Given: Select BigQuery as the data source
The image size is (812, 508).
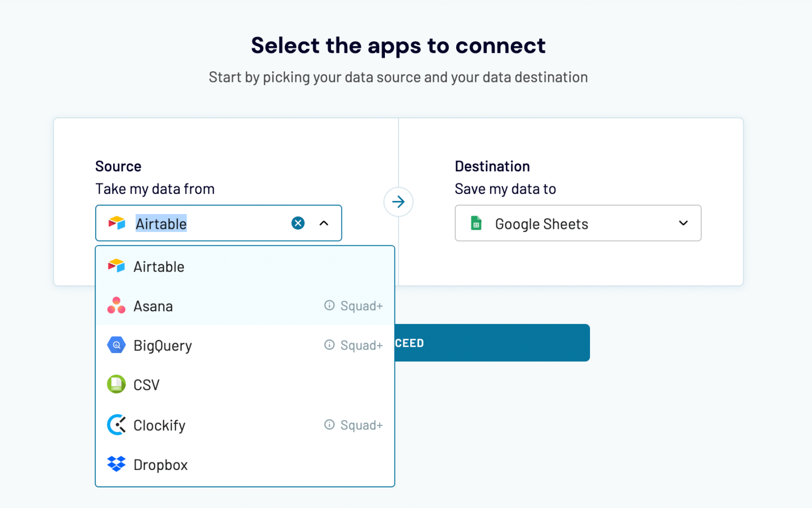Looking at the screenshot, I should [x=163, y=346].
